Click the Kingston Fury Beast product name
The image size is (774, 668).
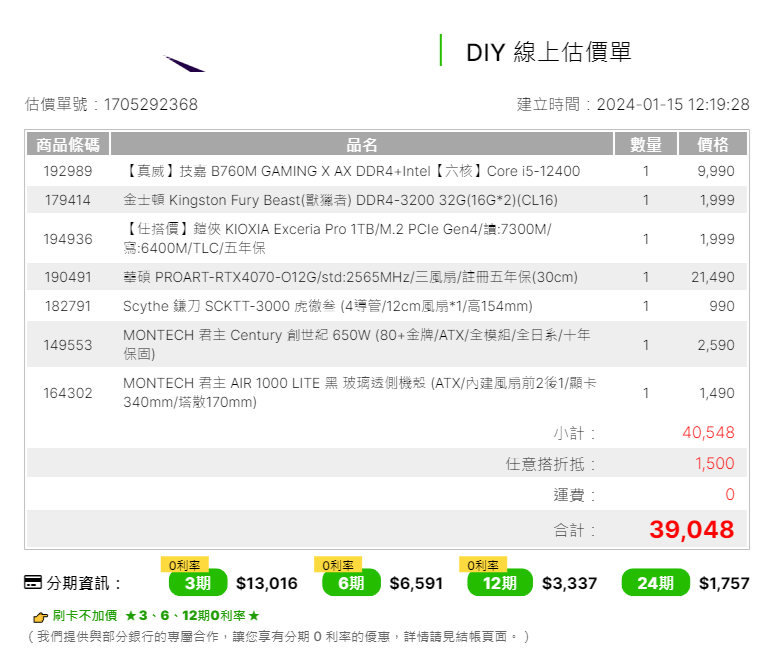tap(341, 200)
